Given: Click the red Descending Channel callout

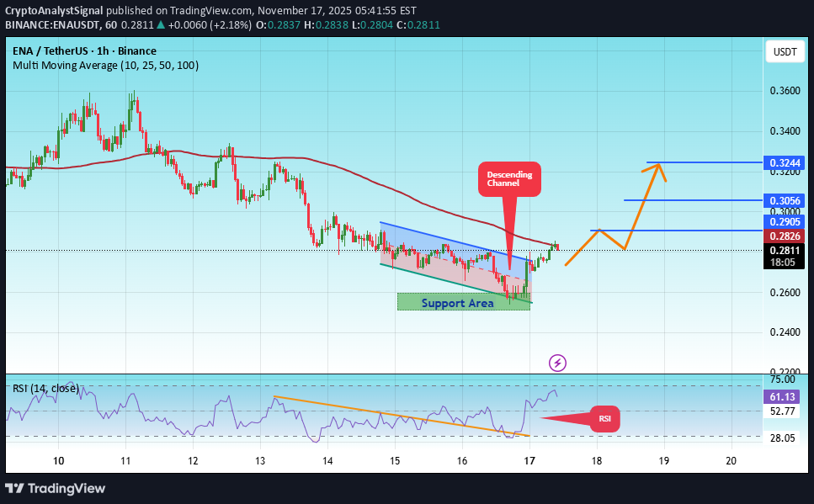Looking at the screenshot, I should pos(509,179).
